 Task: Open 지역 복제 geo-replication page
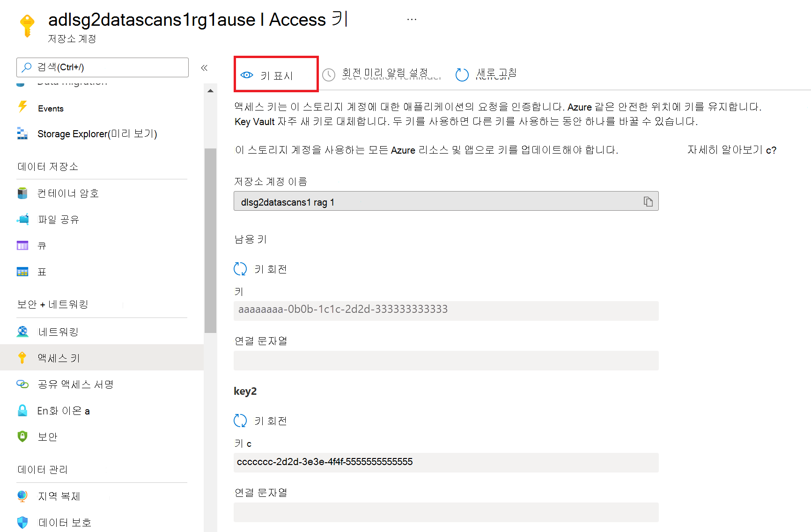pyautogui.click(x=59, y=496)
